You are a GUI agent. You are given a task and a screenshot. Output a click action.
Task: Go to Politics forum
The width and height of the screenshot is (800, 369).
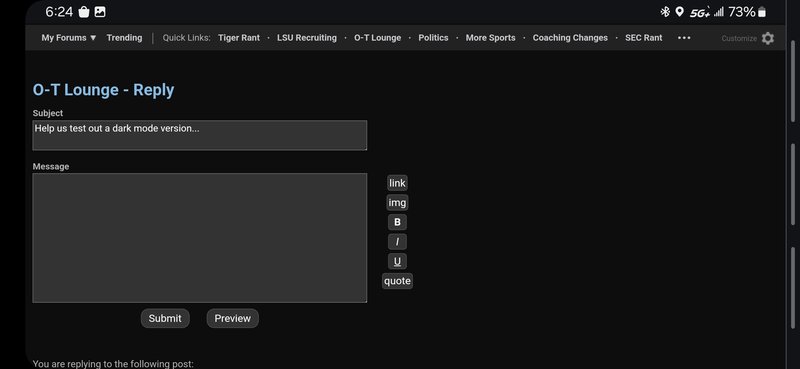(x=433, y=38)
